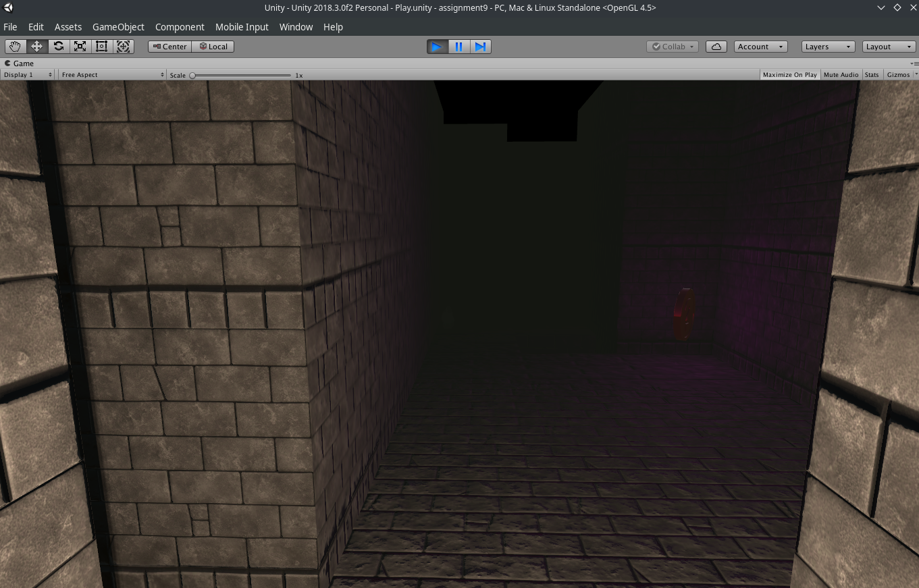Image resolution: width=919 pixels, height=588 pixels.
Task: Select the Rect transform tool
Action: 102,47
